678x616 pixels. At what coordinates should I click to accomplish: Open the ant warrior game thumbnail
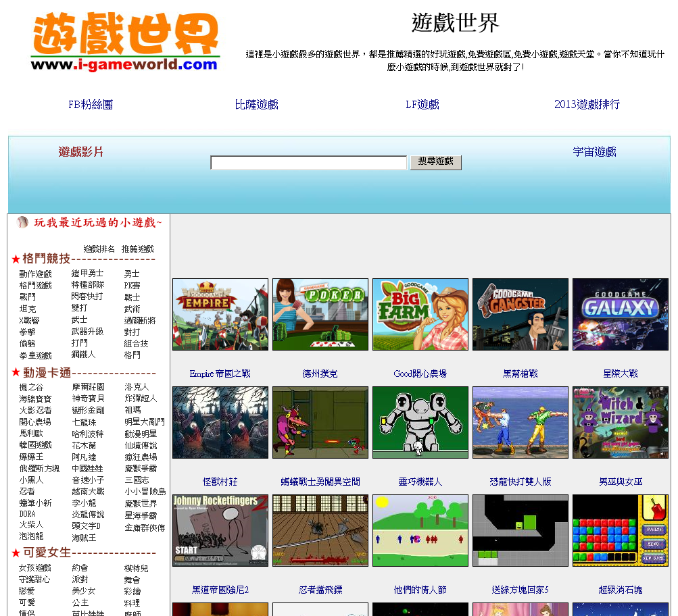pyautogui.click(x=320, y=422)
